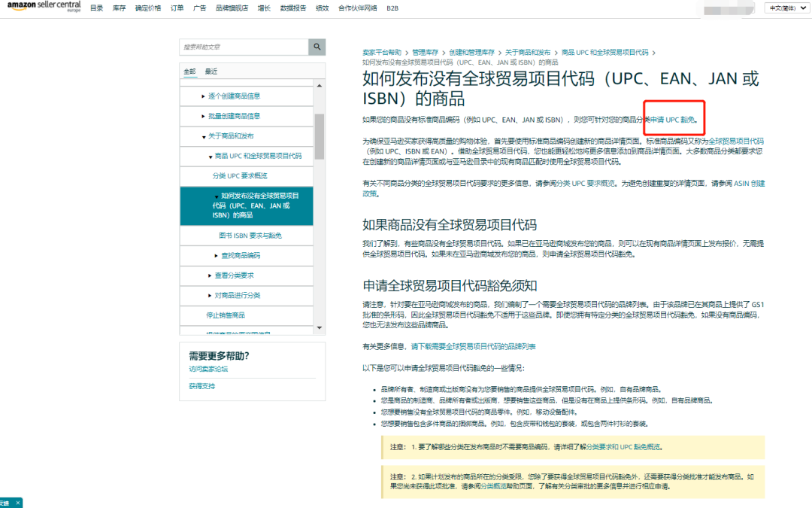Open 分类要求和 UPC 豁免概览 link in first note
The image size is (812, 508).
tap(623, 447)
